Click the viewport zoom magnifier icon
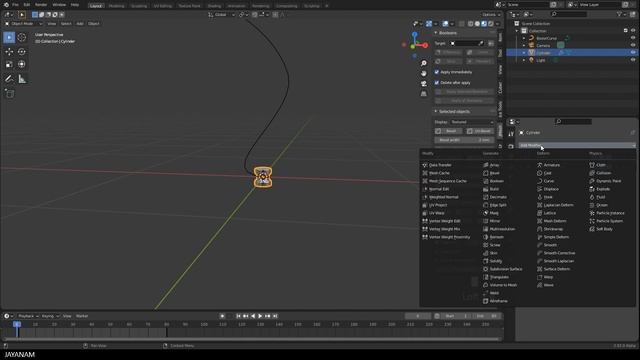 tap(424, 63)
